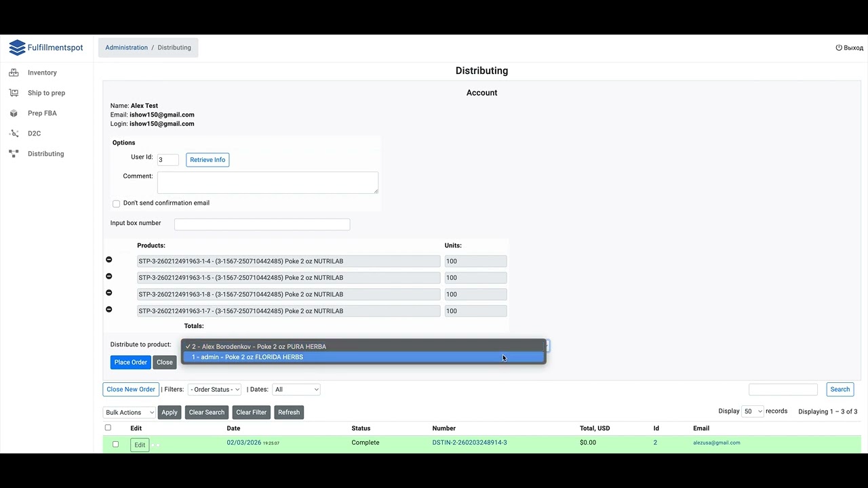Click units field of row 1-4

[x=475, y=261]
